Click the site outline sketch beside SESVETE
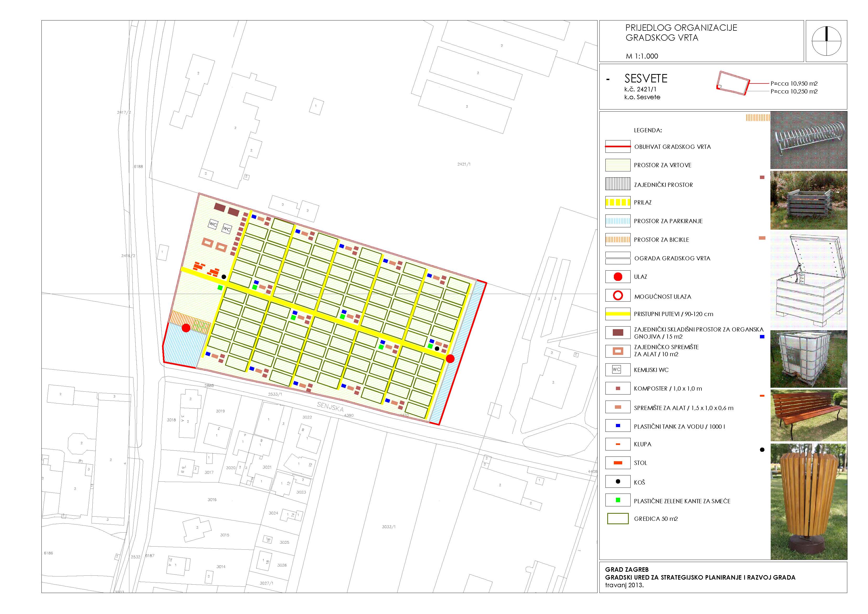 (733, 83)
